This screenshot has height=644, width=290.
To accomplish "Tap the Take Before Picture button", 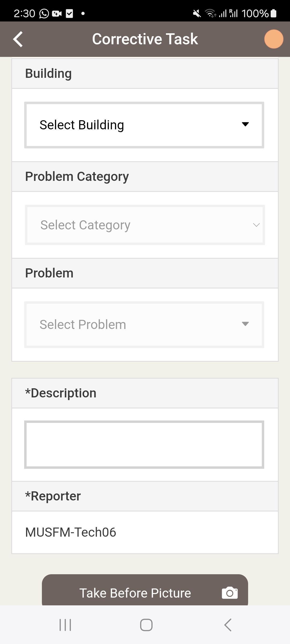I will tap(145, 590).
